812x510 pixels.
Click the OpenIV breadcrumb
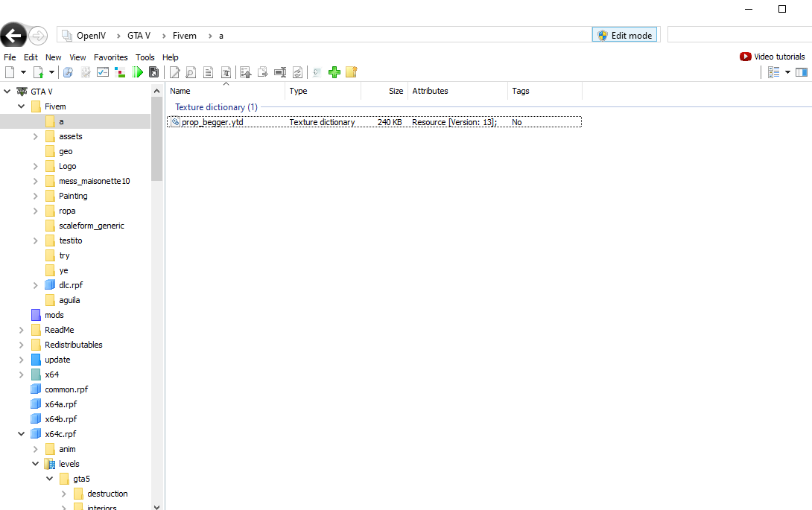tap(91, 36)
